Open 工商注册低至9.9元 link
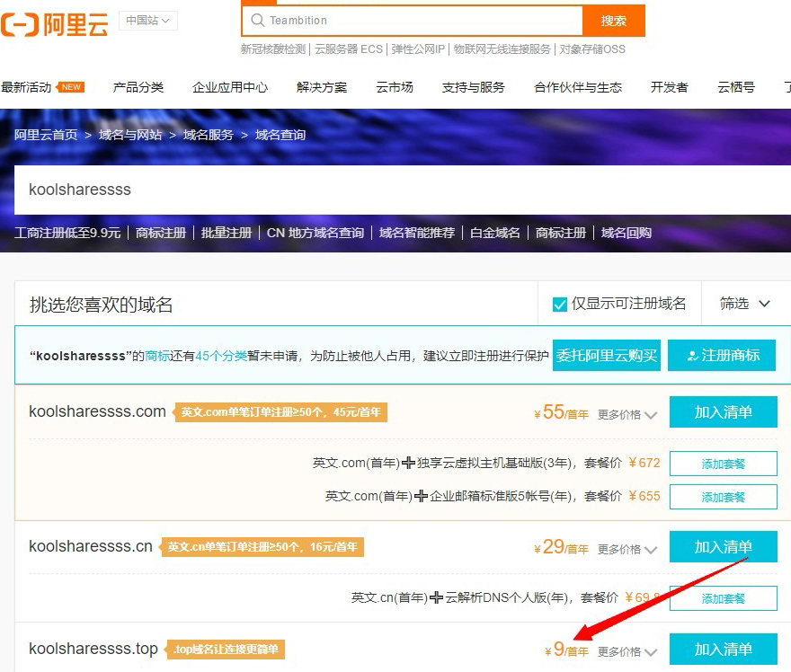 [67, 233]
